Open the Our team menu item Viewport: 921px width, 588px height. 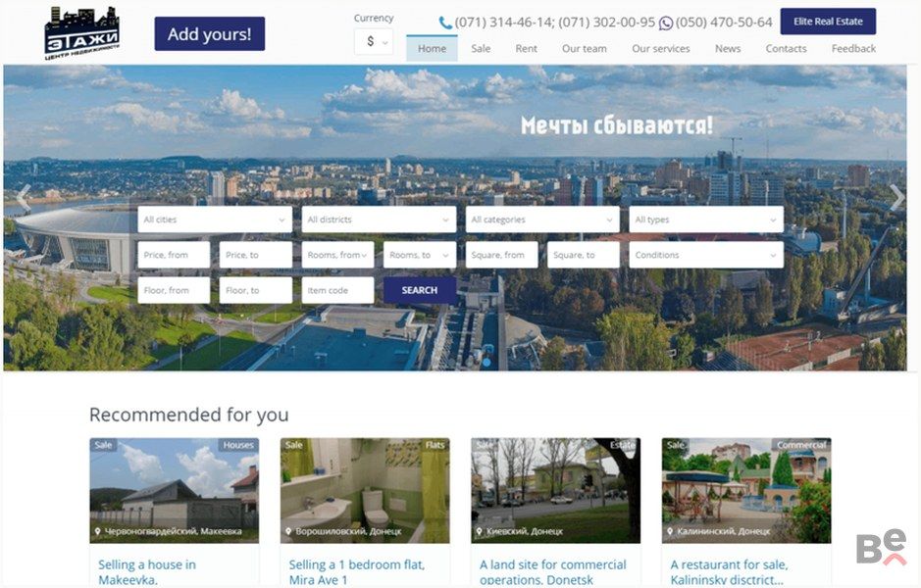click(585, 49)
